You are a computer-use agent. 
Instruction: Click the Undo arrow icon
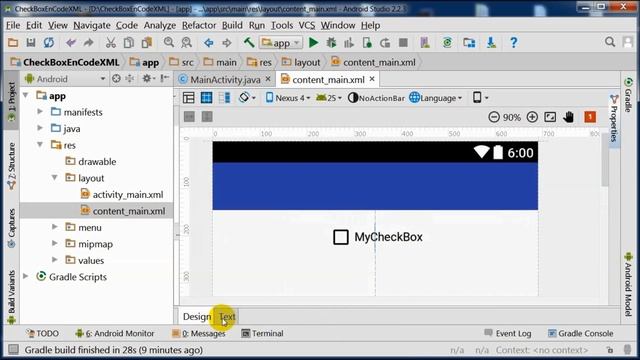point(71,42)
